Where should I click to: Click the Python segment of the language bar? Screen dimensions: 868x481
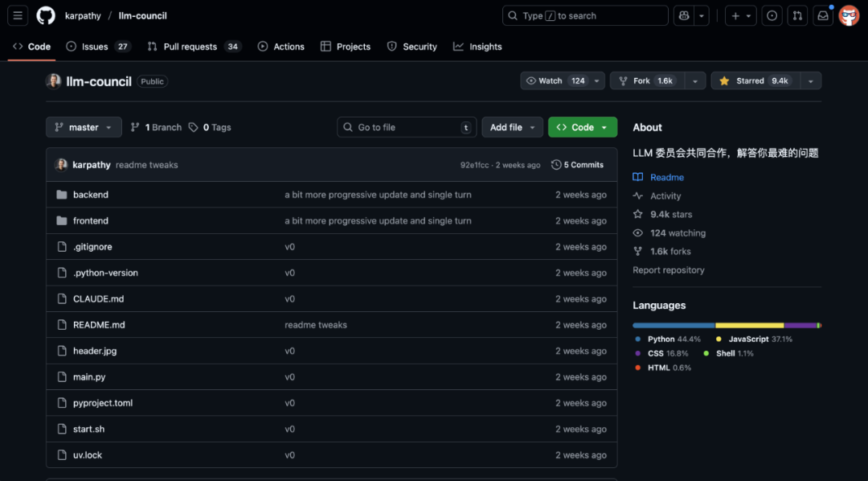click(675, 325)
